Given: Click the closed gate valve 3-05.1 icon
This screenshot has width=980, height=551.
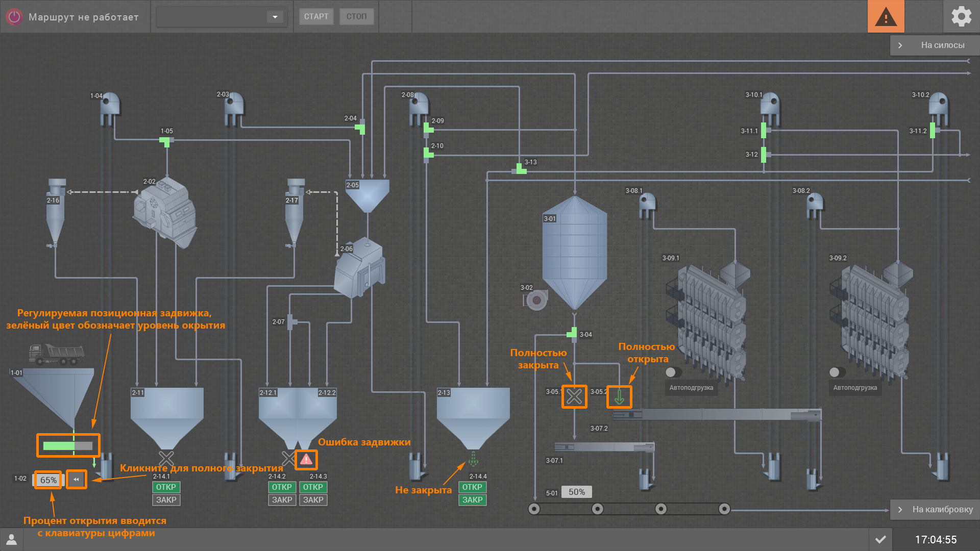Looking at the screenshot, I should (574, 396).
